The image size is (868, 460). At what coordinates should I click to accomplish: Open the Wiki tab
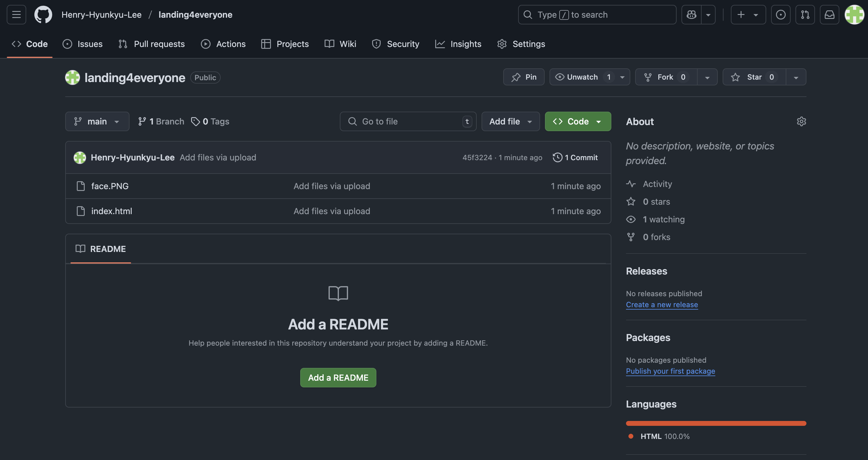[340, 44]
